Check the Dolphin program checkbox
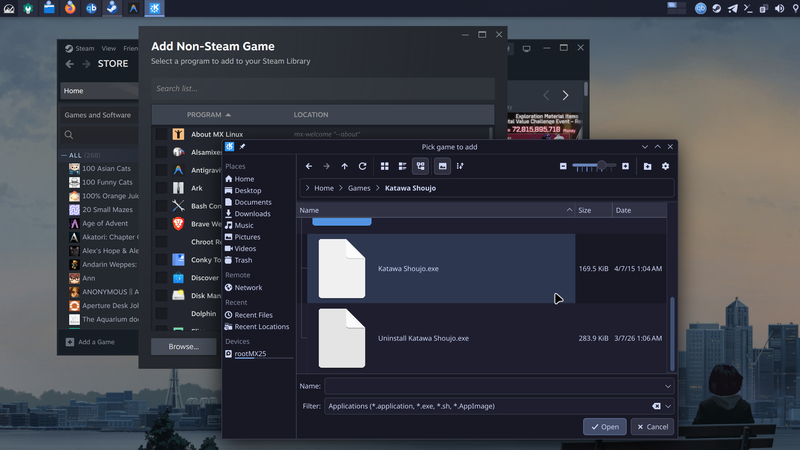Screen dimensions: 800x450 pyautogui.click(x=161, y=314)
